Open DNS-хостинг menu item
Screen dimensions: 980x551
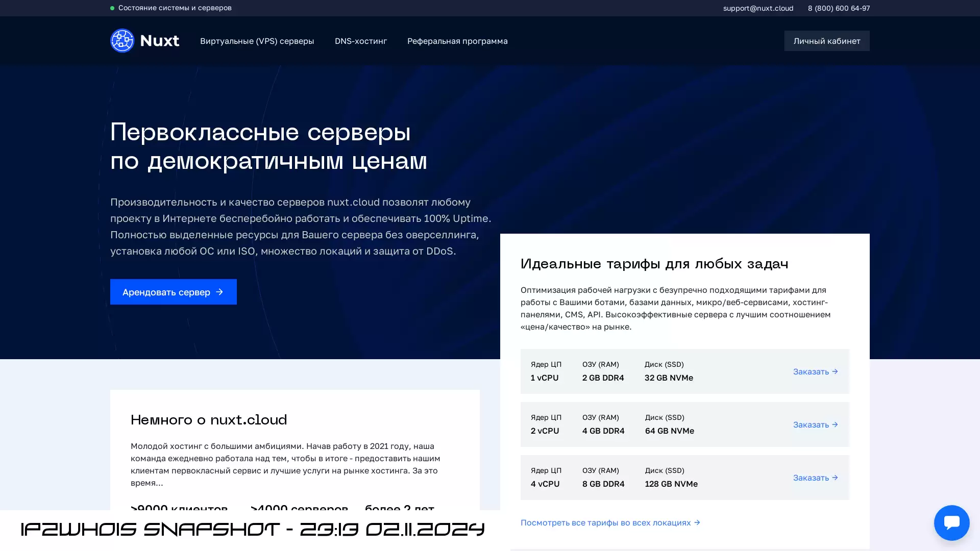coord(361,41)
